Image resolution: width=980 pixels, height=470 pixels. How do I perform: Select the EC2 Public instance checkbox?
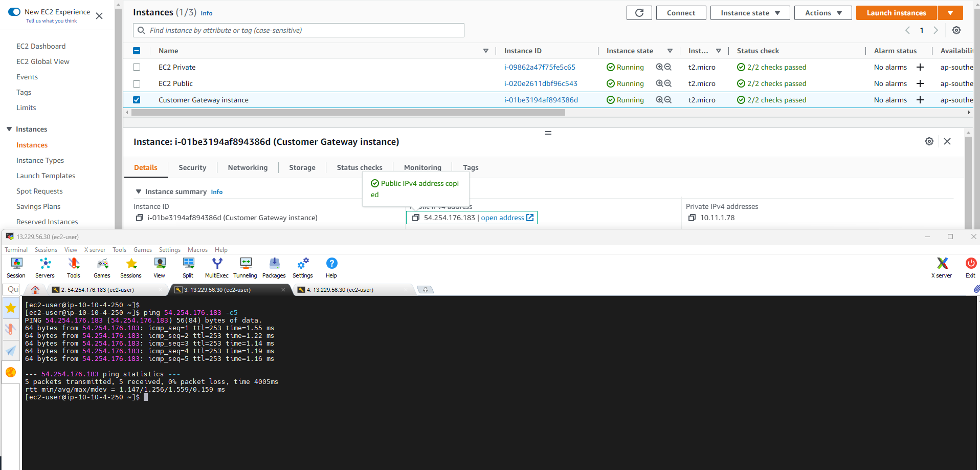click(x=137, y=83)
